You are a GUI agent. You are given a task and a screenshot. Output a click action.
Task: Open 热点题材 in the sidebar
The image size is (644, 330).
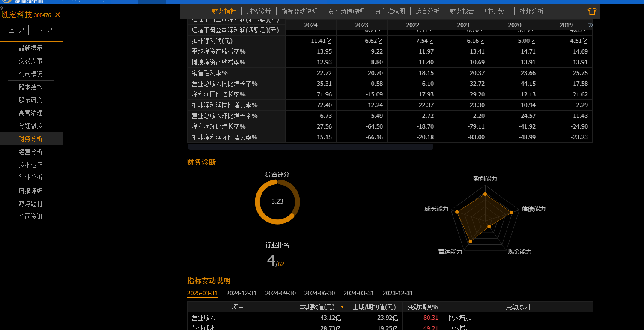pyautogui.click(x=30, y=204)
